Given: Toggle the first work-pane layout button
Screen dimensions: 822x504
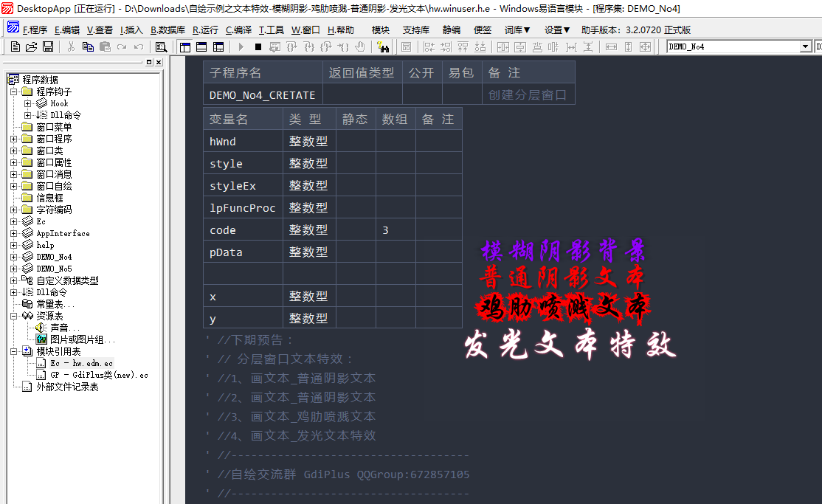Looking at the screenshot, I should (x=185, y=46).
